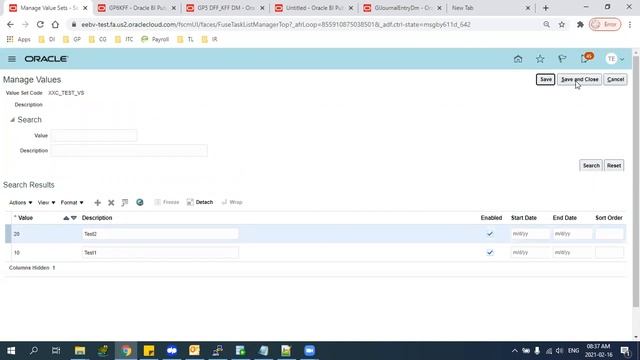
Task: Open Chrome three-dot menu
Action: click(630, 24)
